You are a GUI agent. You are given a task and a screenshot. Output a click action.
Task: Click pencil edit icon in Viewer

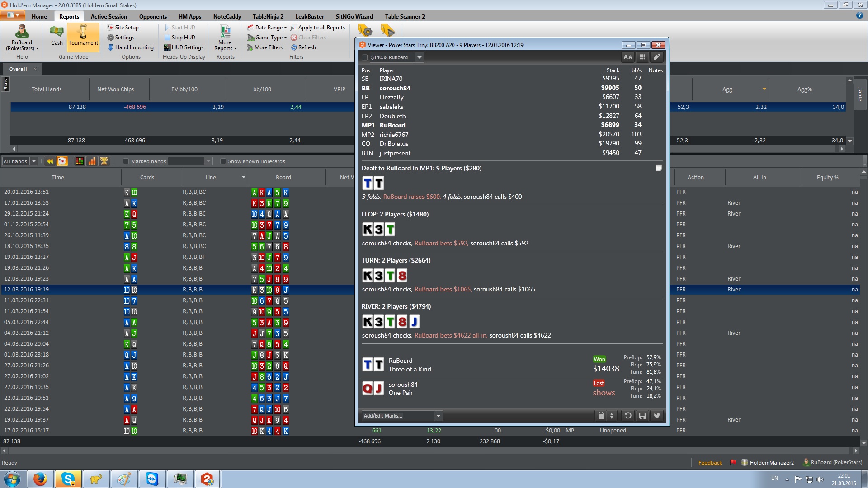click(x=657, y=57)
